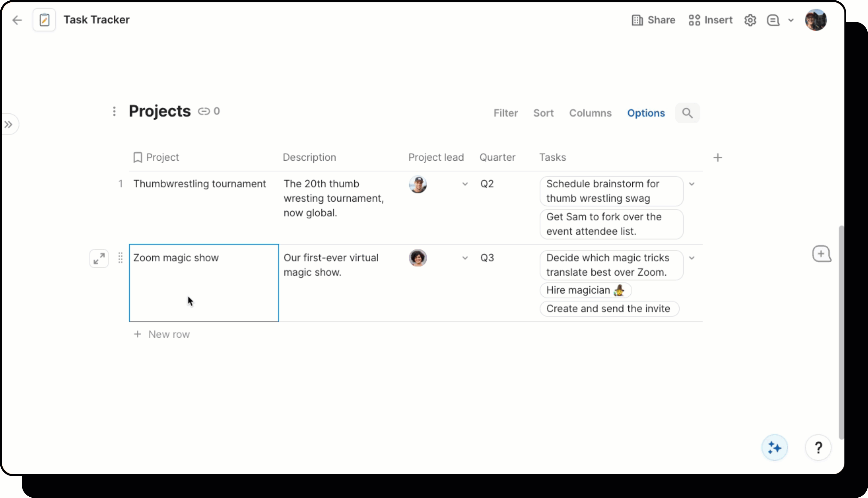The image size is (868, 498).
Task: Open the help question mark button
Action: coord(818,448)
